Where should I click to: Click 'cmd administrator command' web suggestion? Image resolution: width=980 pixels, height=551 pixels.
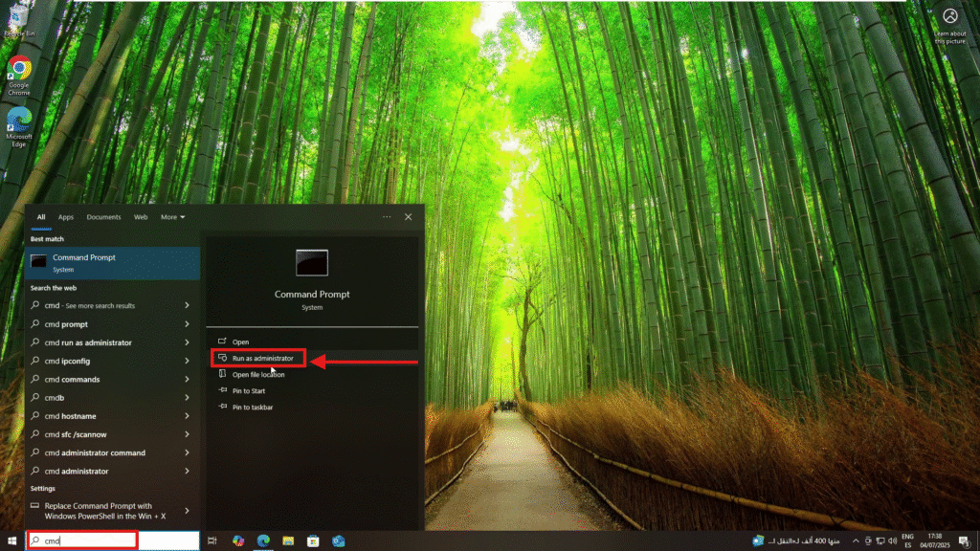95,452
